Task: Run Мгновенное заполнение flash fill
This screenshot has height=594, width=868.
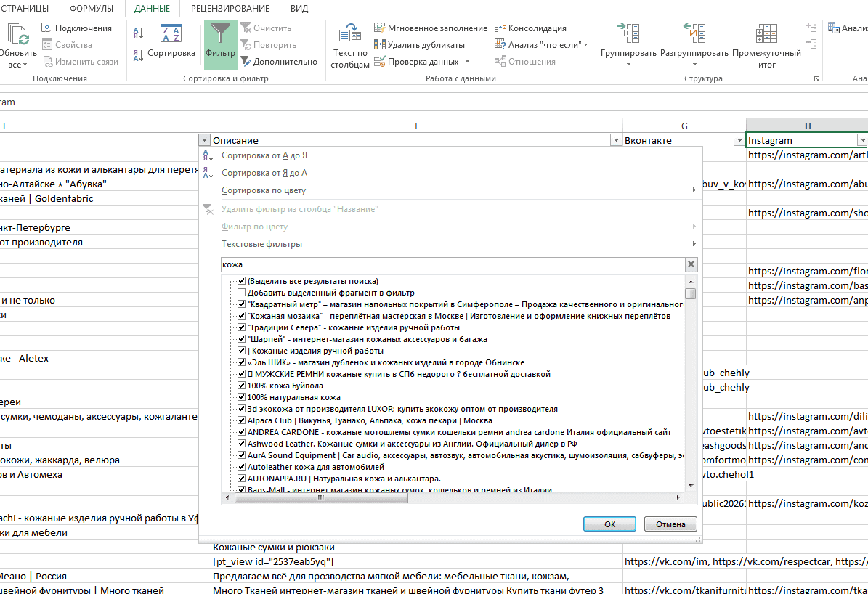Action: tap(431, 28)
